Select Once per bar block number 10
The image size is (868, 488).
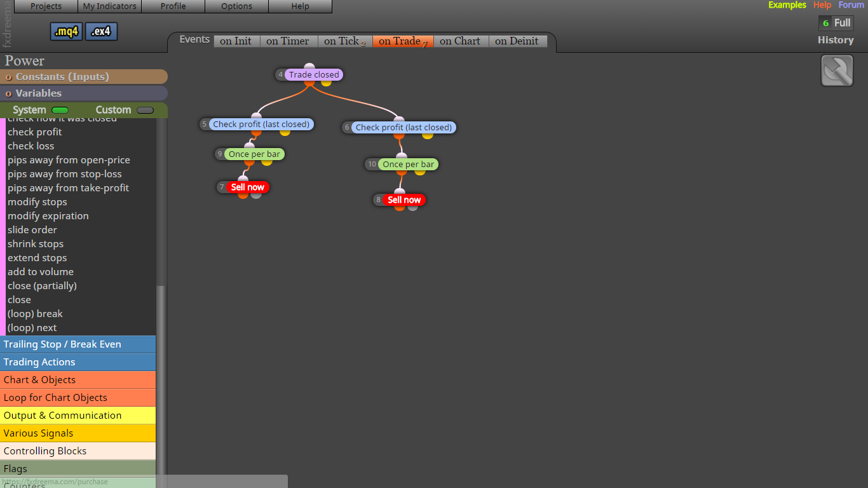tap(409, 165)
